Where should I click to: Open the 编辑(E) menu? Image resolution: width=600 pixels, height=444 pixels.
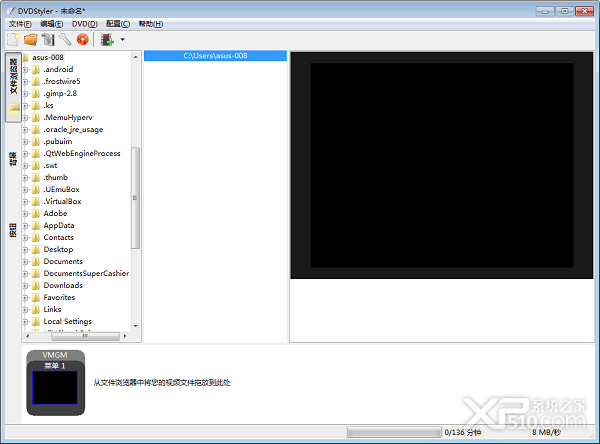pyautogui.click(x=52, y=24)
